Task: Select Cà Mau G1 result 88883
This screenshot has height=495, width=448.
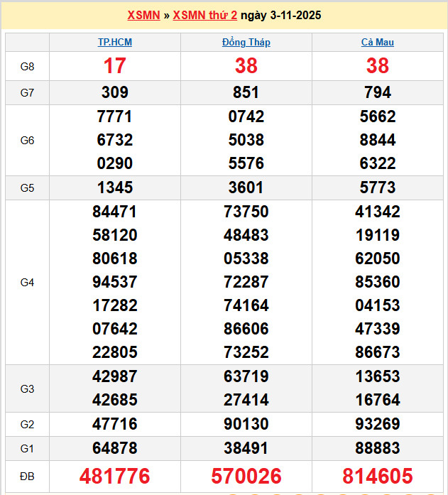Action: 377,448
